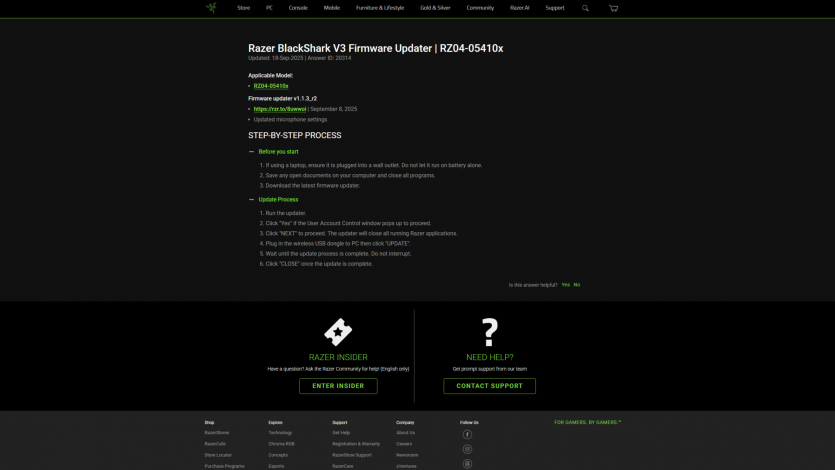Viewport: 835px width, 470px height.
Task: Mark the answer helpful with Yes
Action: [x=565, y=285]
